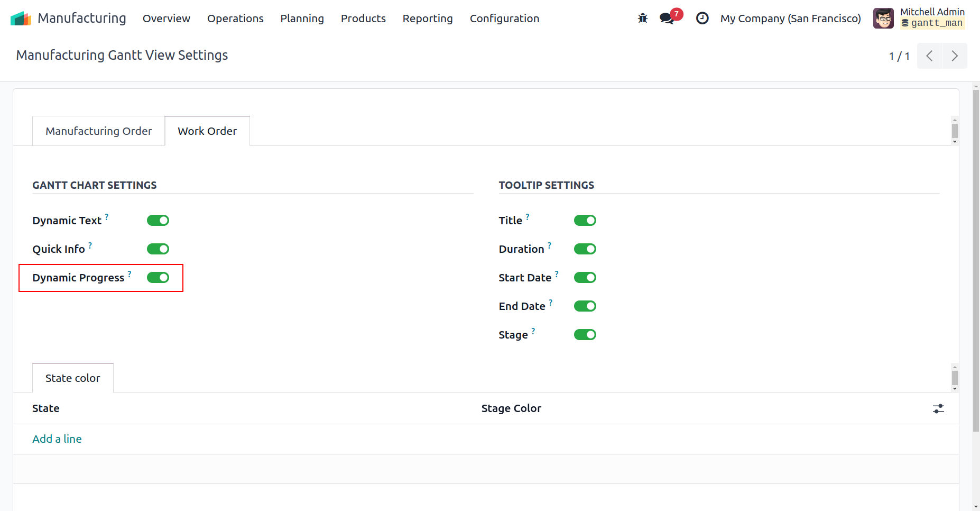980x511 pixels.
Task: Open the company switcher My Company (San Francisco)
Action: (790, 19)
